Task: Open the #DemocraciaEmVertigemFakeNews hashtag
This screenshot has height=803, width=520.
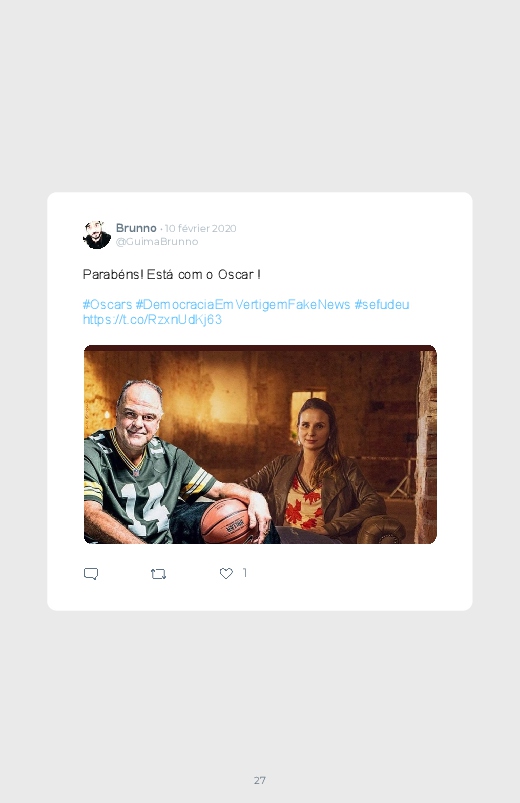Action: [243, 305]
